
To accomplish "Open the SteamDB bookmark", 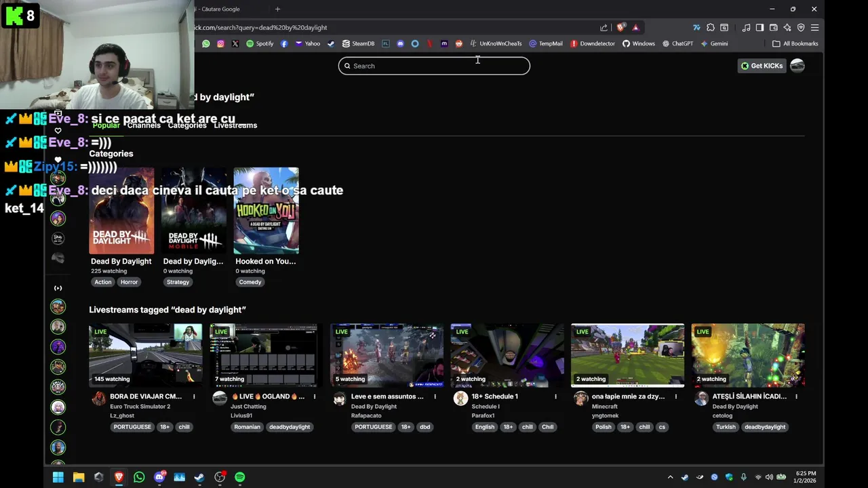I will coord(358,43).
